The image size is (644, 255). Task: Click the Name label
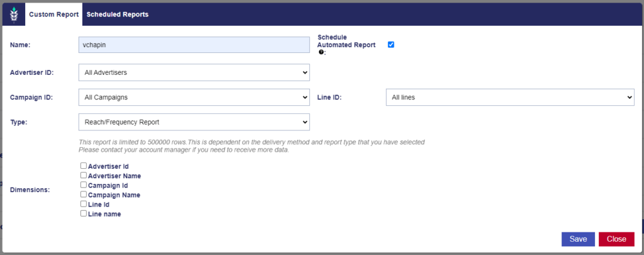[20, 45]
